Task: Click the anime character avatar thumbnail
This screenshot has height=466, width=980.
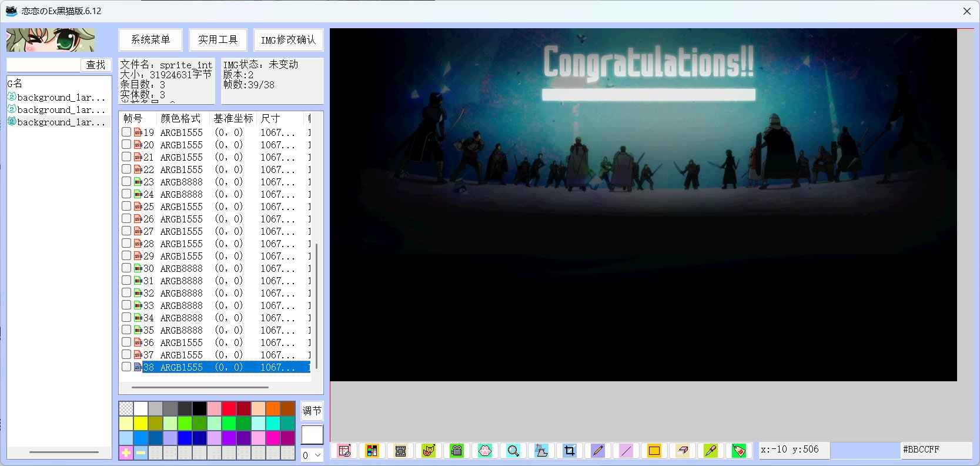Action: (x=51, y=40)
